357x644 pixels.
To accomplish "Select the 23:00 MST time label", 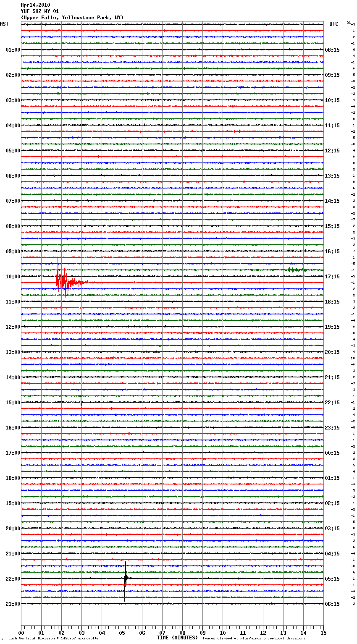I will (13, 604).
